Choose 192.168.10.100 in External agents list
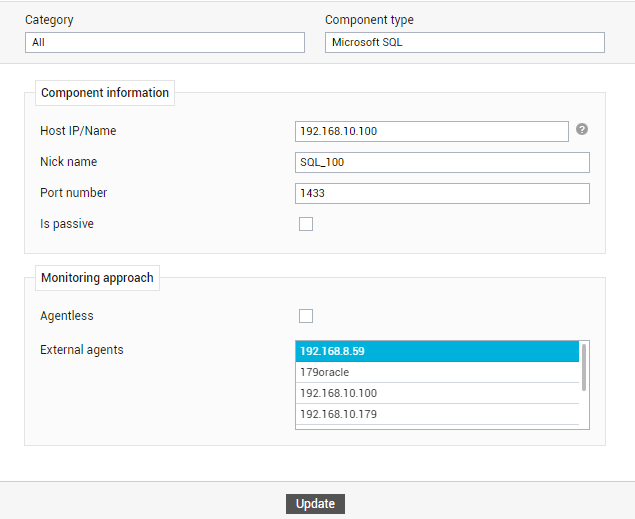This screenshot has width=635, height=519. pyautogui.click(x=437, y=393)
